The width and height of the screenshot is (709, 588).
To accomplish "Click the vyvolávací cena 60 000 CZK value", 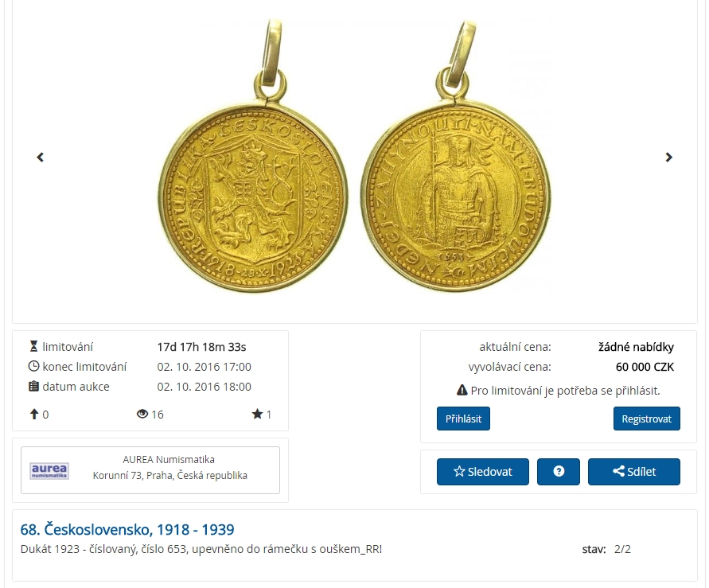I will pyautogui.click(x=645, y=367).
